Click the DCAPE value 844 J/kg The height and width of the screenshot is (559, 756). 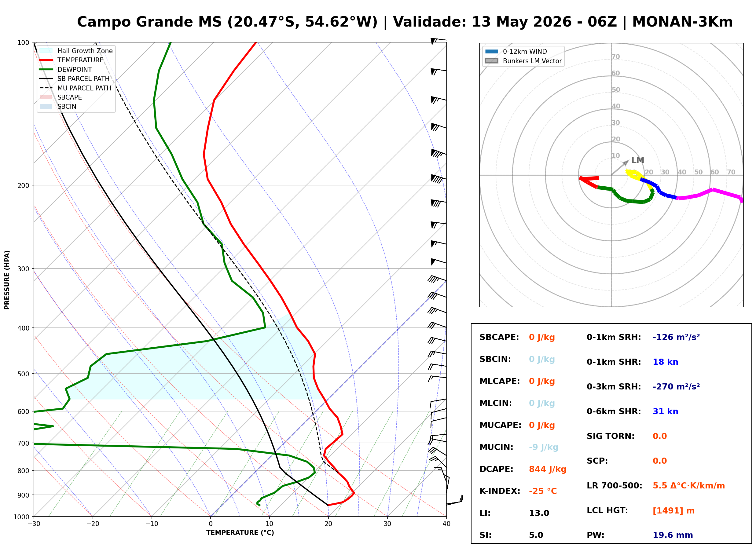point(548,469)
